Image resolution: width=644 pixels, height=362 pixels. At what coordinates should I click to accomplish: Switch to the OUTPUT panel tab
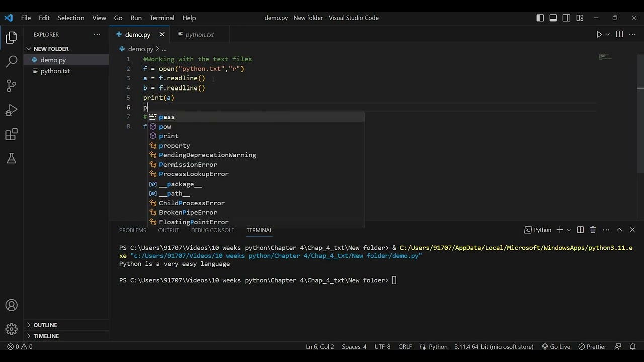(169, 230)
